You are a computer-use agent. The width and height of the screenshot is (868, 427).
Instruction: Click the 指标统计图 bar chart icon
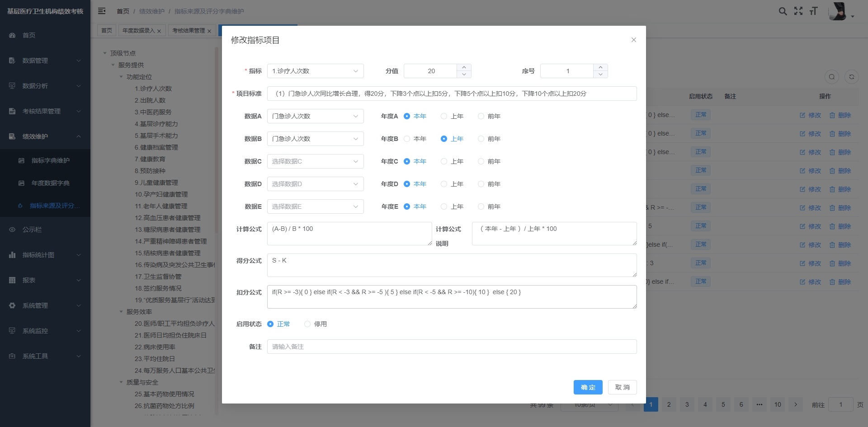pos(12,255)
